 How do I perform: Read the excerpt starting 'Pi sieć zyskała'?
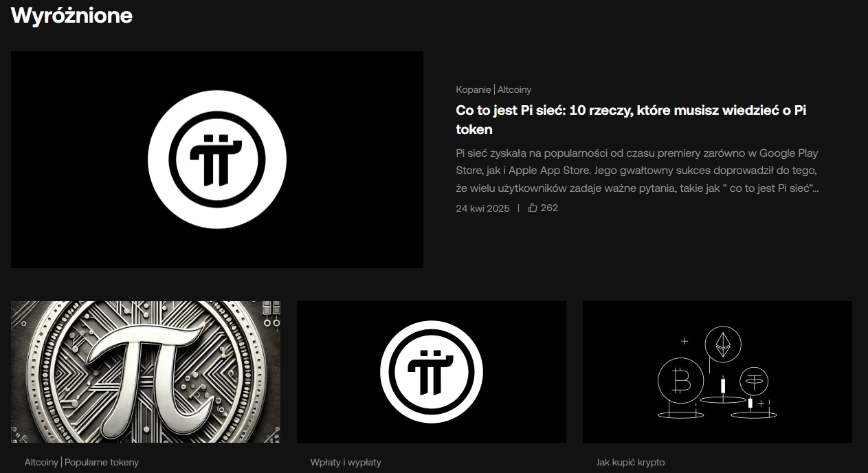[637, 170]
